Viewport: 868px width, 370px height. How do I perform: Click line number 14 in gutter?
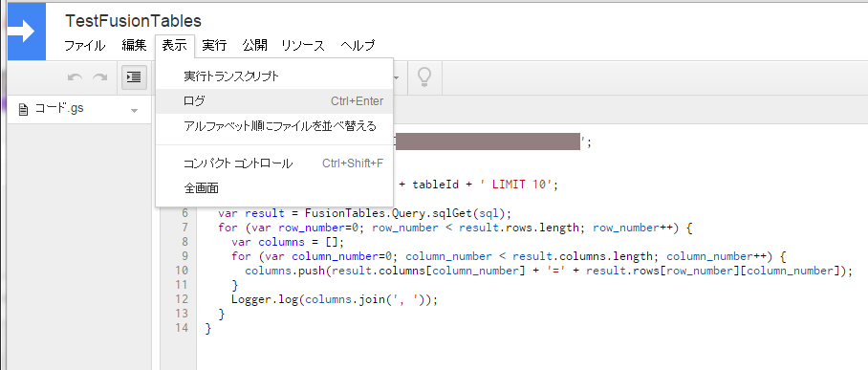point(181,329)
